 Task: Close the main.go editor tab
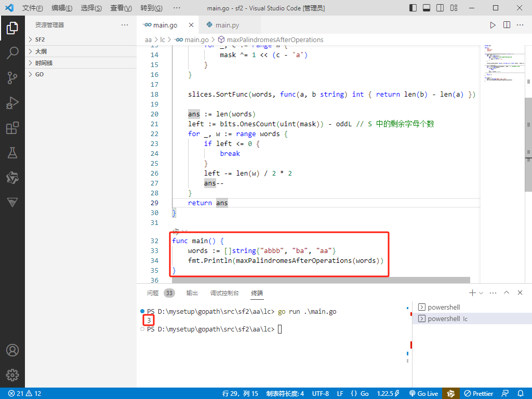tap(191, 25)
